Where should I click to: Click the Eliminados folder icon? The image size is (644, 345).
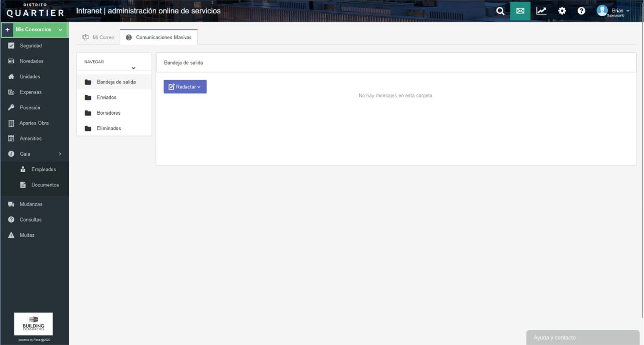(88, 129)
